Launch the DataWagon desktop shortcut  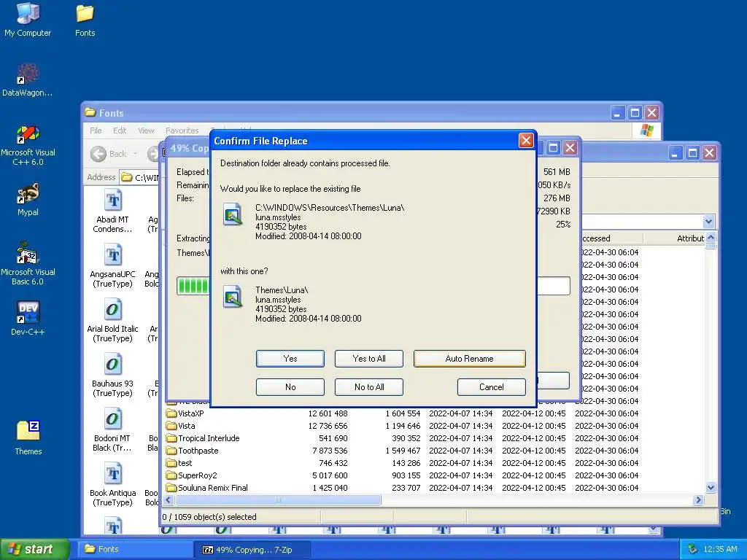[x=28, y=79]
